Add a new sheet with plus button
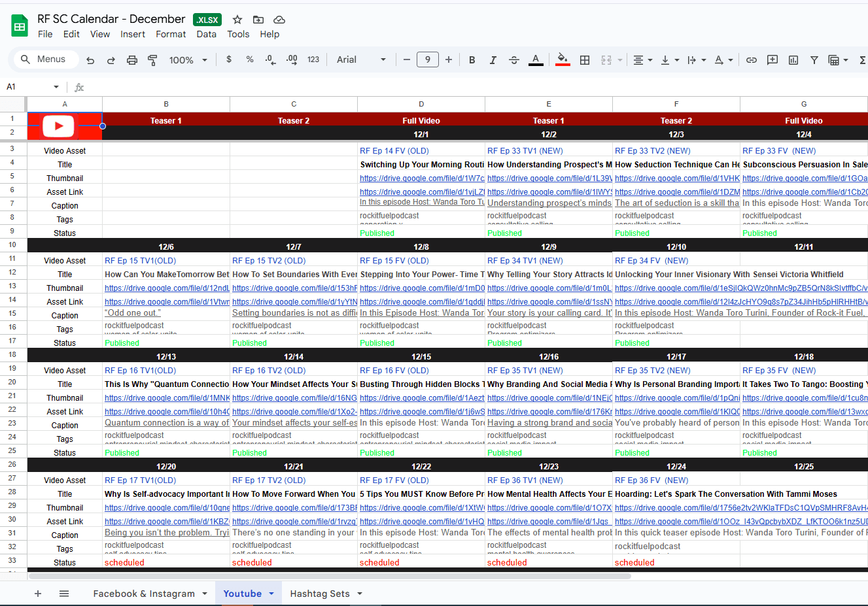 (x=38, y=594)
